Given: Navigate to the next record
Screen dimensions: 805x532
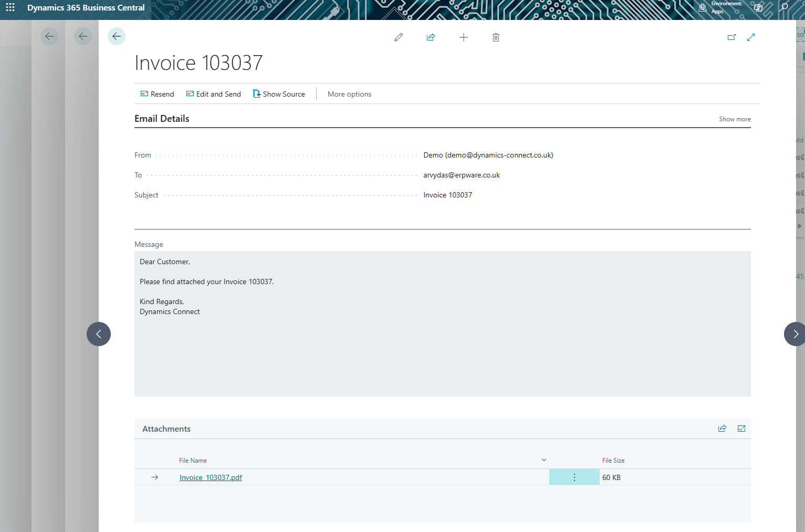Looking at the screenshot, I should pyautogui.click(x=795, y=334).
